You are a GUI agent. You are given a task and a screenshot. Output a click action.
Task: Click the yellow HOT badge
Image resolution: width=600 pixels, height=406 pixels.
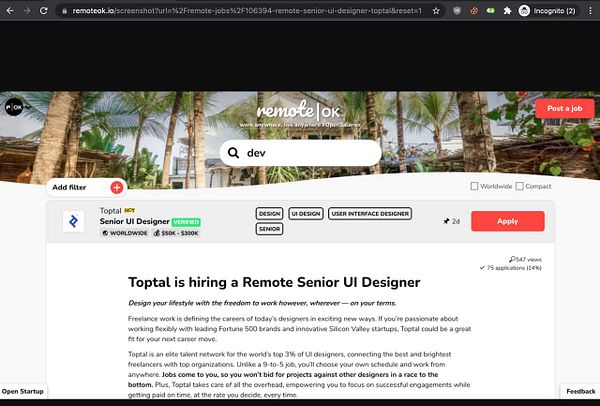(x=130, y=210)
